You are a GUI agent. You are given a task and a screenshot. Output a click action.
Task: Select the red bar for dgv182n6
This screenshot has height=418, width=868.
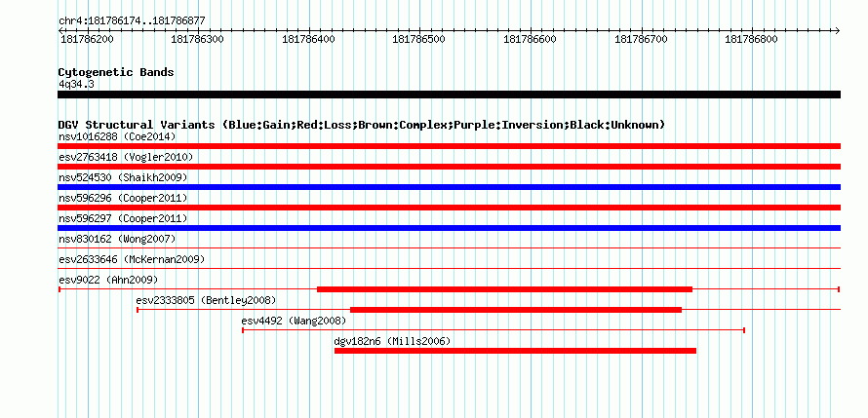(515, 351)
